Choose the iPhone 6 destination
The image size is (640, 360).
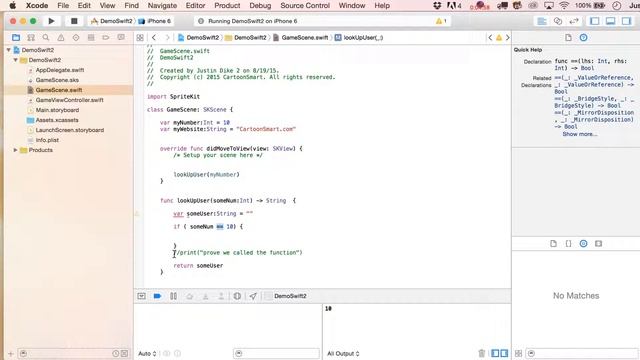[x=155, y=21]
